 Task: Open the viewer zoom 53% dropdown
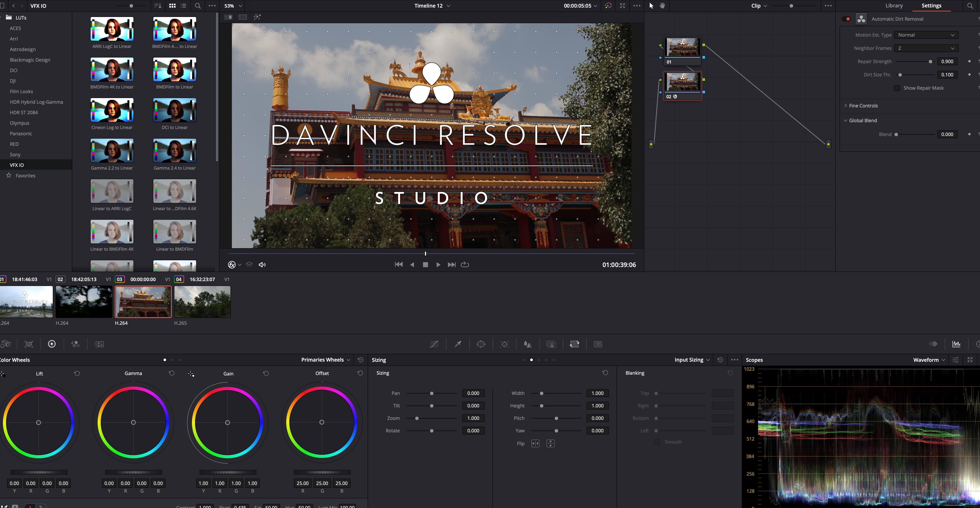233,6
